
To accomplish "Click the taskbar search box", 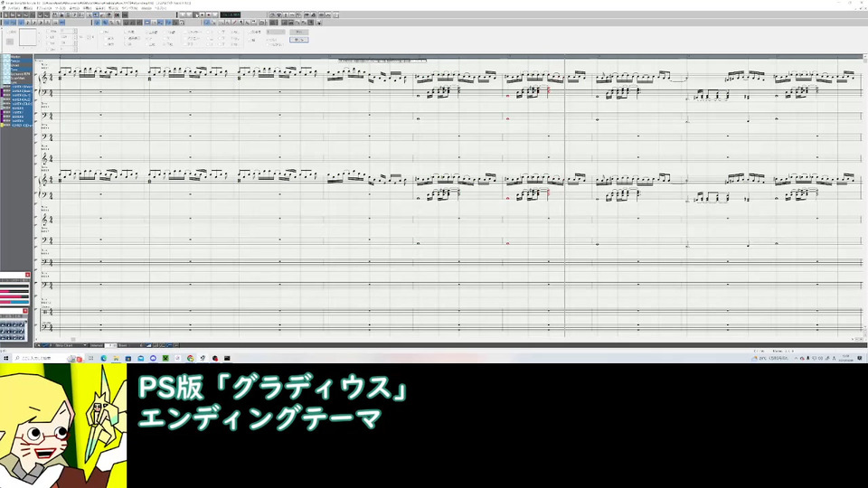I will 48,358.
